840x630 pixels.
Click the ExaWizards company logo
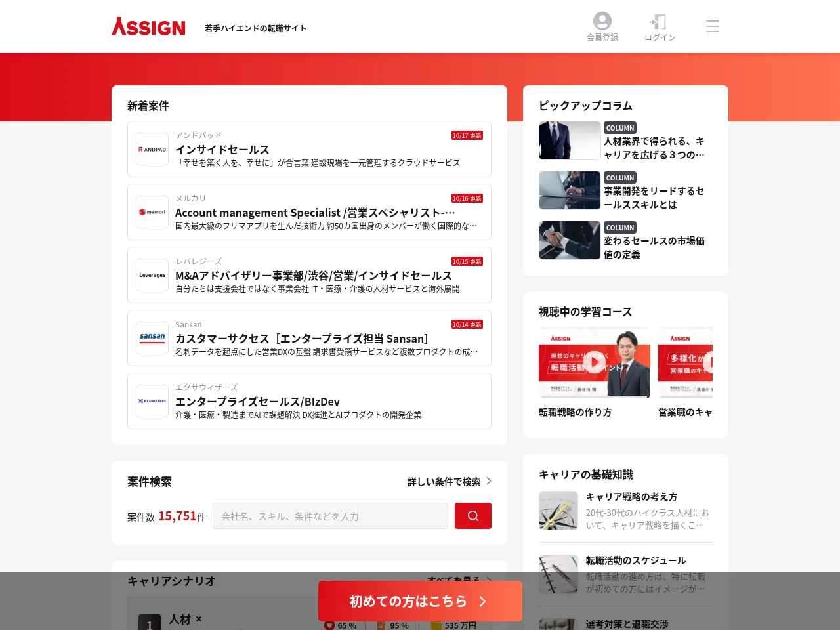click(x=152, y=401)
